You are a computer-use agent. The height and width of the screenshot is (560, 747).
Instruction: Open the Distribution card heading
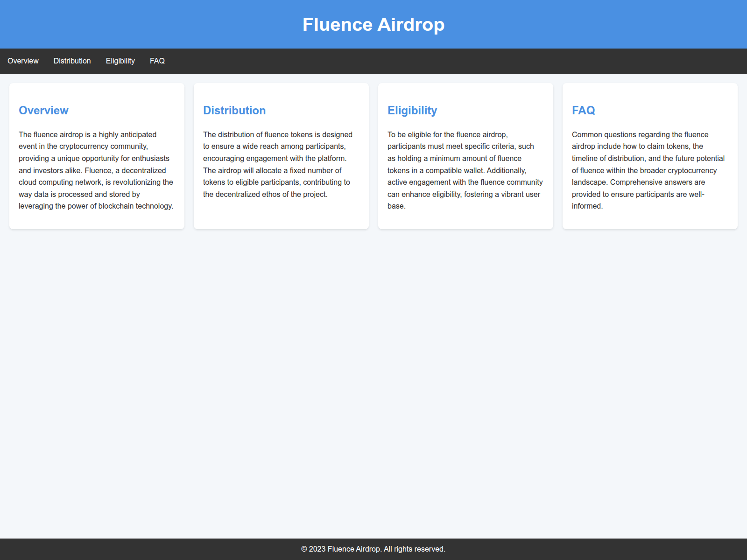234,111
